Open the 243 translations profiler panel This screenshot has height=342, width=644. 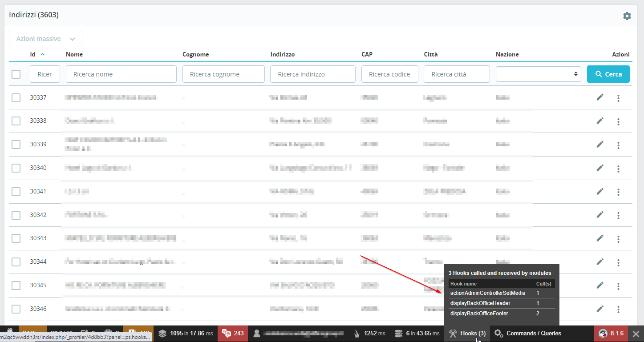pos(233,334)
